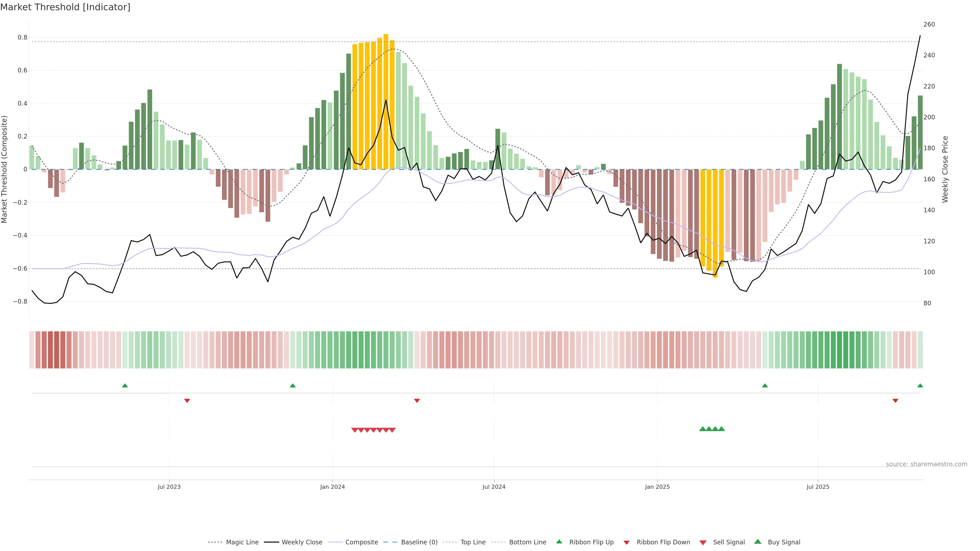Click the last red ribbon flip down marker
This screenshot has width=980, height=551.
tap(895, 401)
